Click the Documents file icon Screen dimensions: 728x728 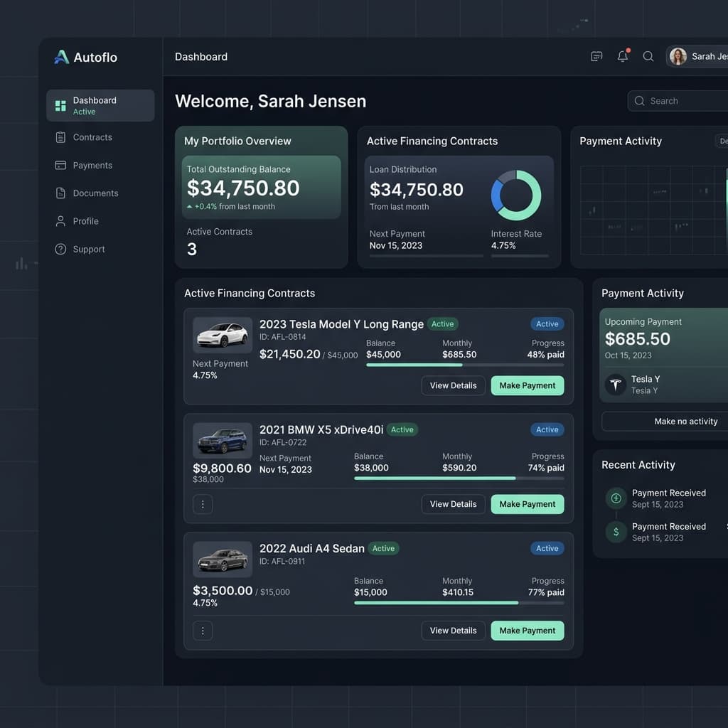pos(60,193)
